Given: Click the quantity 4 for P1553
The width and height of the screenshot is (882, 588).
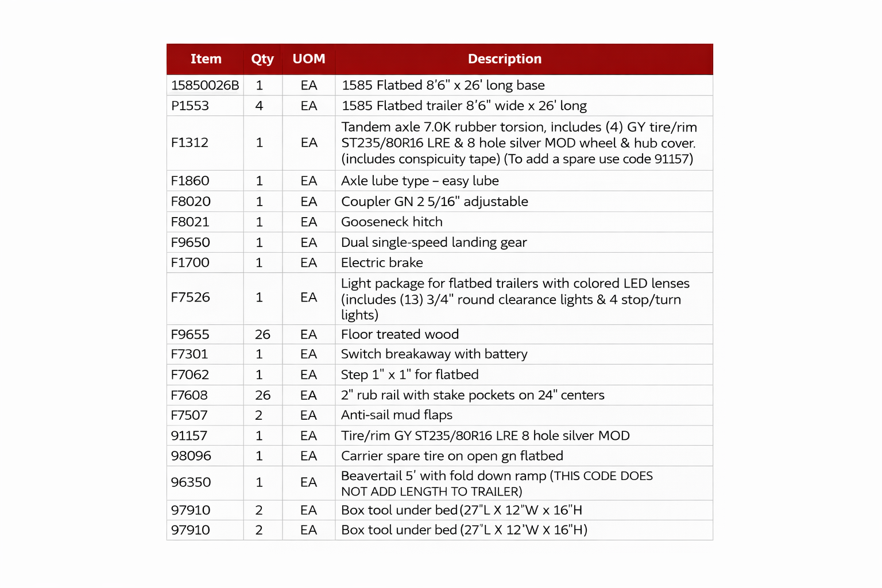Looking at the screenshot, I should pyautogui.click(x=260, y=106).
